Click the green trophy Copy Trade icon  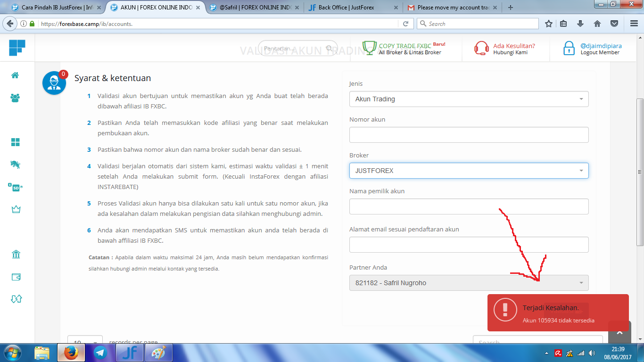coord(370,48)
